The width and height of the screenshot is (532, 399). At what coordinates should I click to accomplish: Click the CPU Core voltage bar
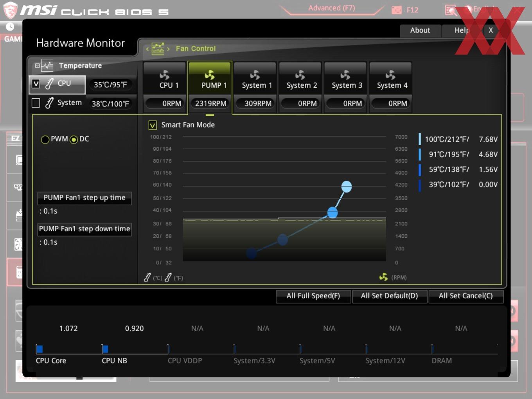(40, 349)
